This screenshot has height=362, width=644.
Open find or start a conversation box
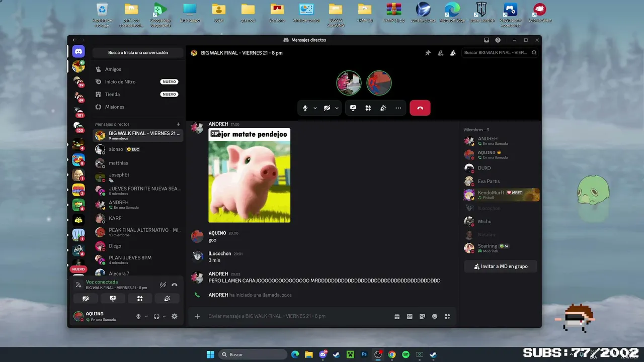click(x=138, y=53)
